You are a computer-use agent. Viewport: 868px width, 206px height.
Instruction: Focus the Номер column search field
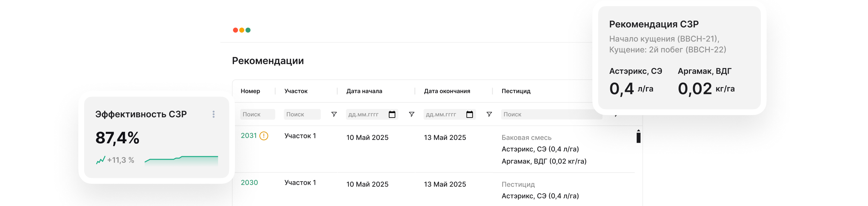click(257, 115)
